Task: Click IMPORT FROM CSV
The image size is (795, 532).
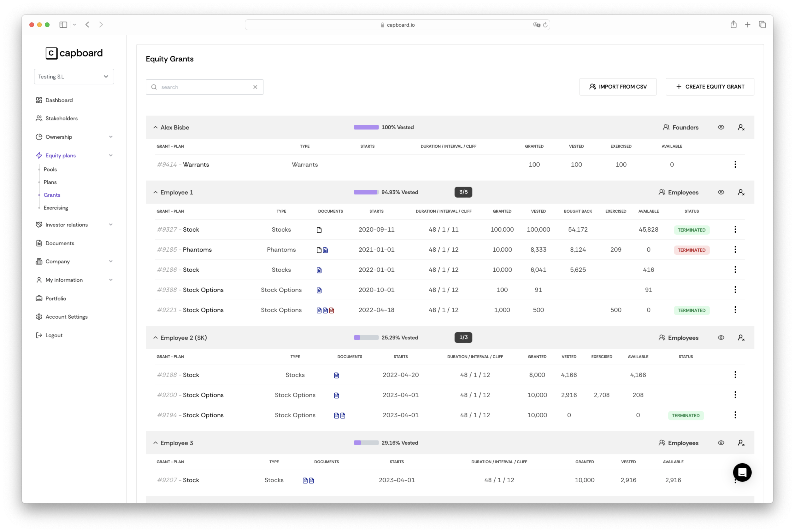Action: pyautogui.click(x=618, y=87)
